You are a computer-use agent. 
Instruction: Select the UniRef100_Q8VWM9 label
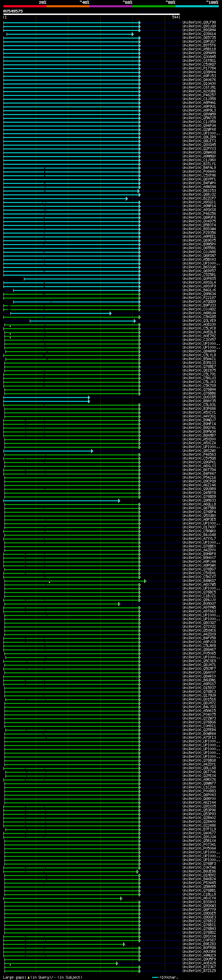(199, 114)
